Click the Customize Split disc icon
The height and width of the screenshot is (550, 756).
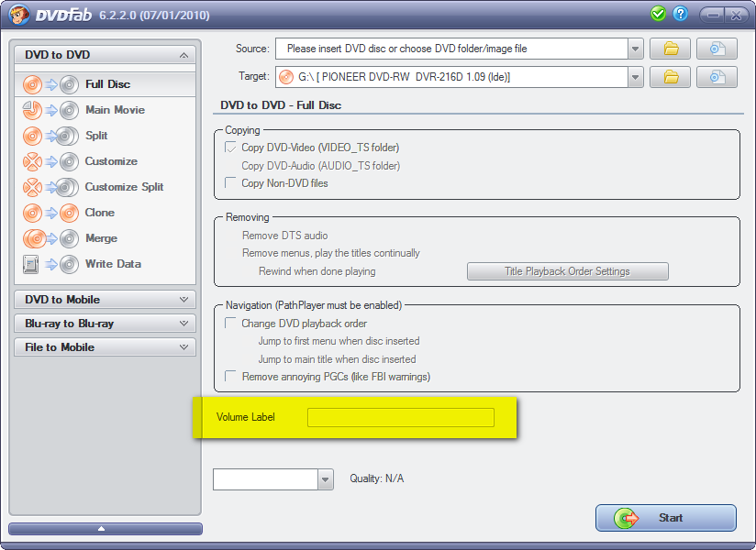[50, 187]
